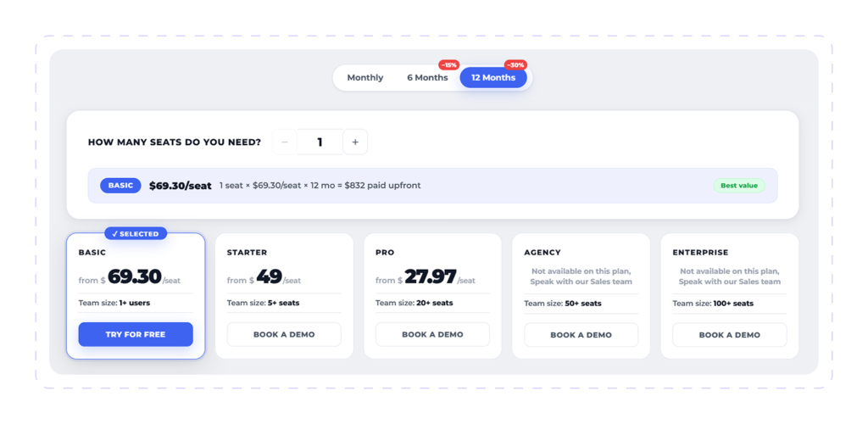Click the Selected checkmark badge
Image resolution: width=868 pixels, height=424 pixels.
[136, 233]
